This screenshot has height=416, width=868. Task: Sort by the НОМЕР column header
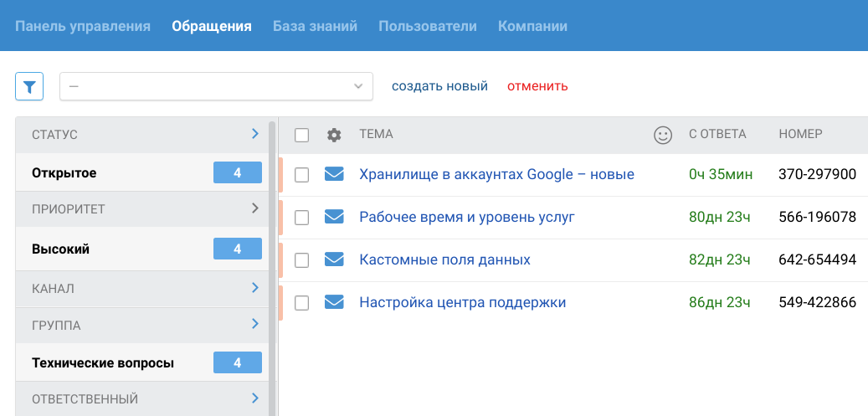coord(800,134)
